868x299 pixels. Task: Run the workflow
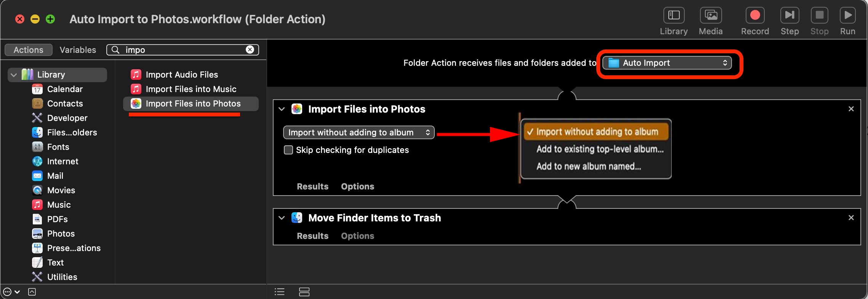(x=847, y=16)
